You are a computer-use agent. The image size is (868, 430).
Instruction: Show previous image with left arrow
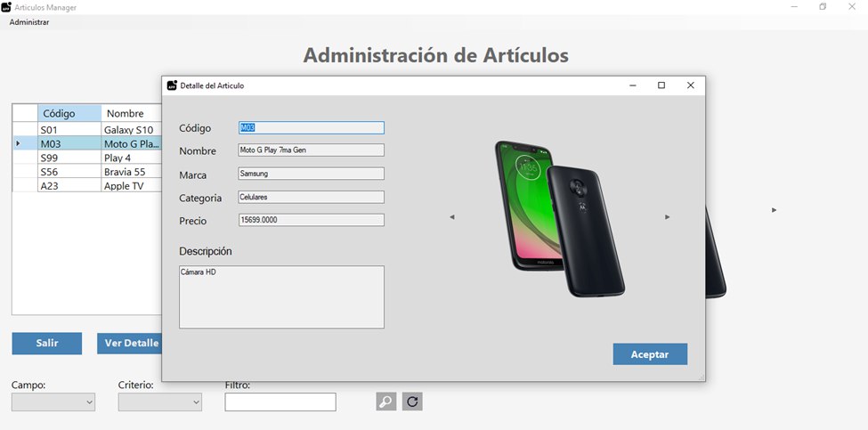[x=451, y=217]
